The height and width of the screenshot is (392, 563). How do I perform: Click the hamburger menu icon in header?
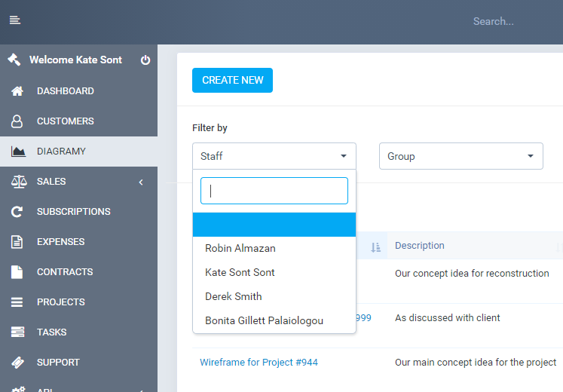15,20
